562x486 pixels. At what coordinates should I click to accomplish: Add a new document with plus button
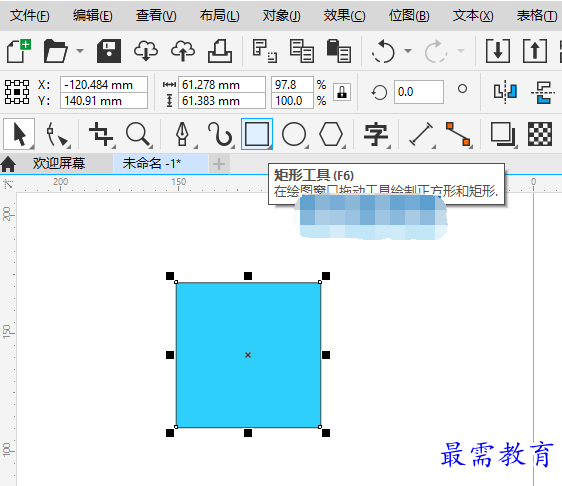click(x=219, y=164)
